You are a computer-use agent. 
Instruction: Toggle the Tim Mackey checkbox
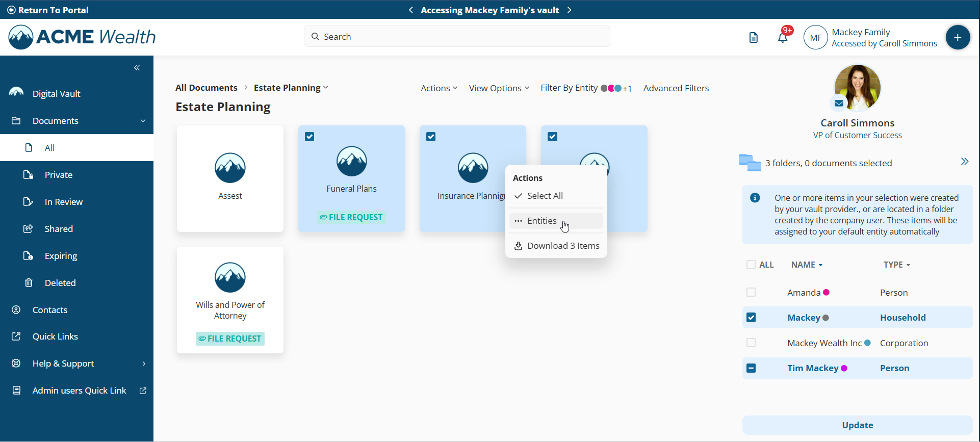751,368
